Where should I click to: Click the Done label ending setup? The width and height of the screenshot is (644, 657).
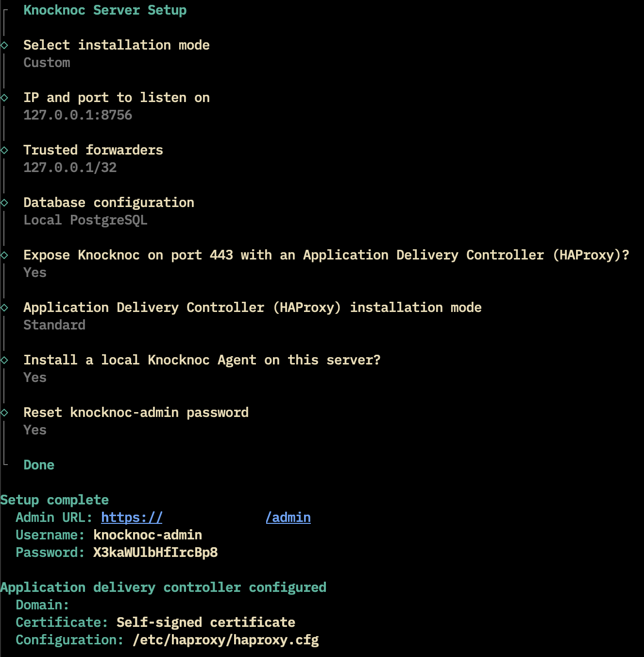click(39, 465)
